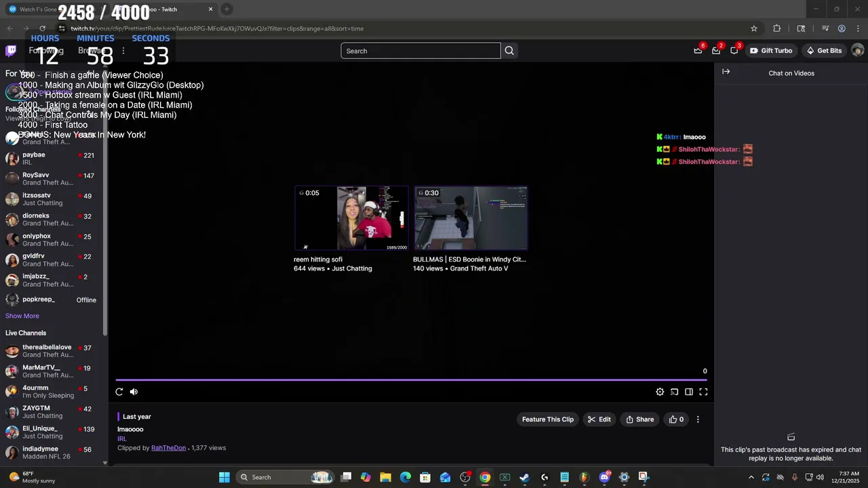Click the Windows taskbar Search box
868x488 pixels.
(x=285, y=477)
